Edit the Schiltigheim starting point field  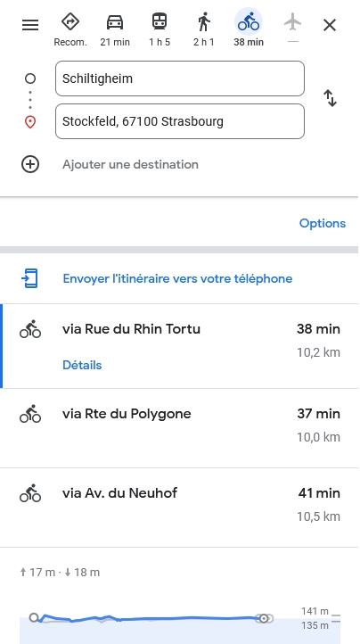pyautogui.click(x=180, y=78)
